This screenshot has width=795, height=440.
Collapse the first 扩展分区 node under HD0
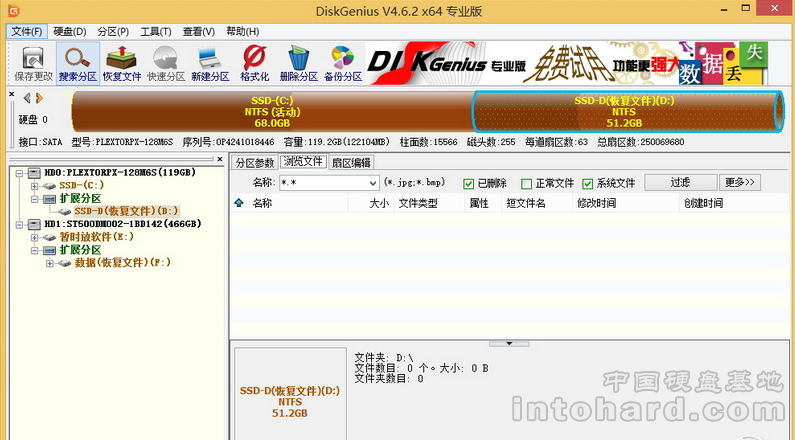[x=34, y=199]
